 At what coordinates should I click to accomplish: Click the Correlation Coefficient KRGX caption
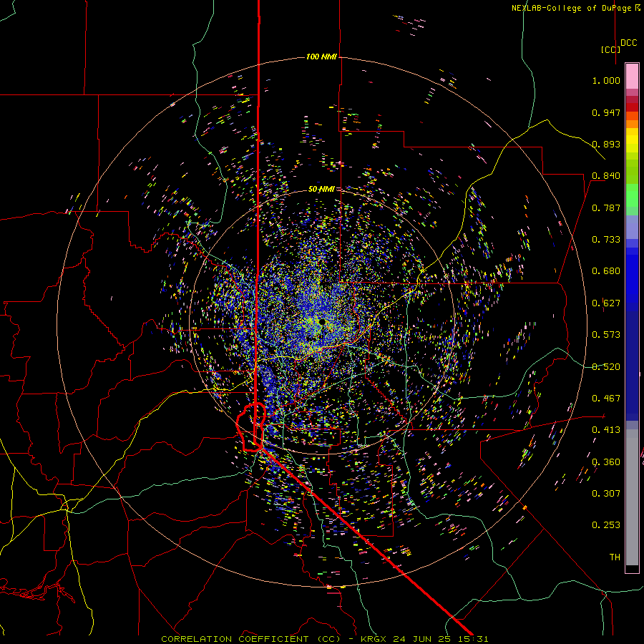click(324, 639)
